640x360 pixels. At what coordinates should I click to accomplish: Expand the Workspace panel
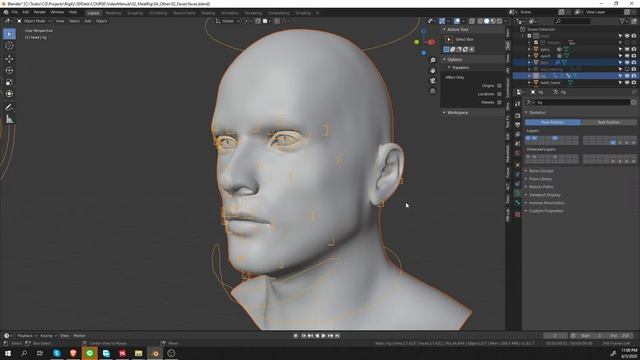[x=457, y=113]
